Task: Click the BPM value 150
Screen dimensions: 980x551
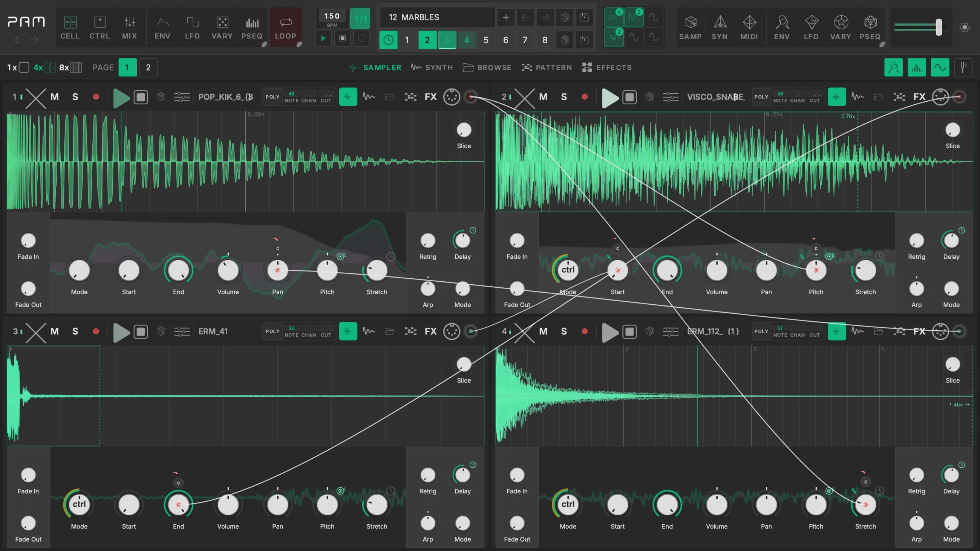Action: 332,16
